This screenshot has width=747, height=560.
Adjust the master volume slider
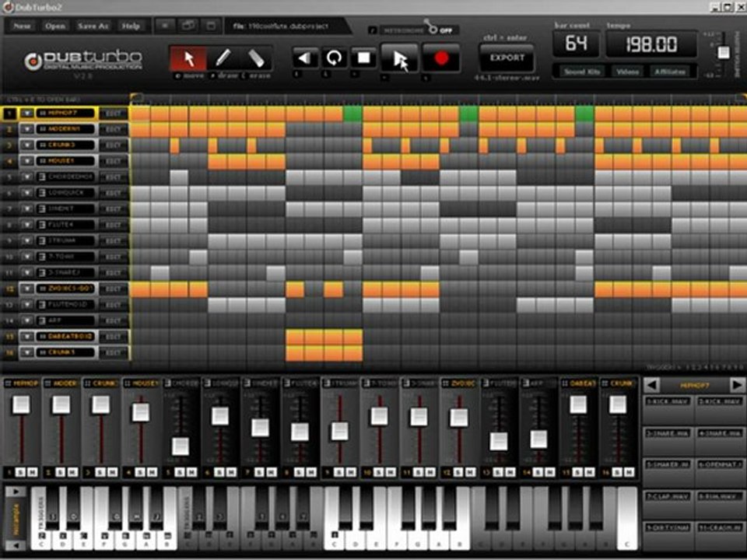click(724, 52)
